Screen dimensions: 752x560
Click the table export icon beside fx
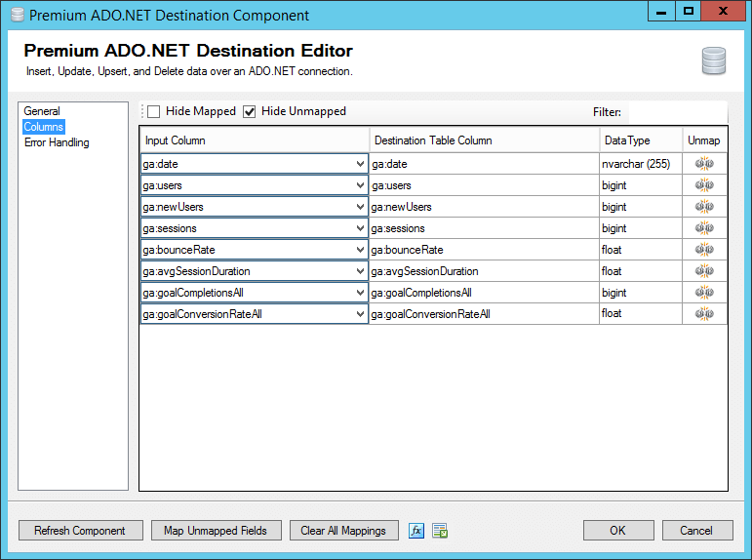[440, 531]
